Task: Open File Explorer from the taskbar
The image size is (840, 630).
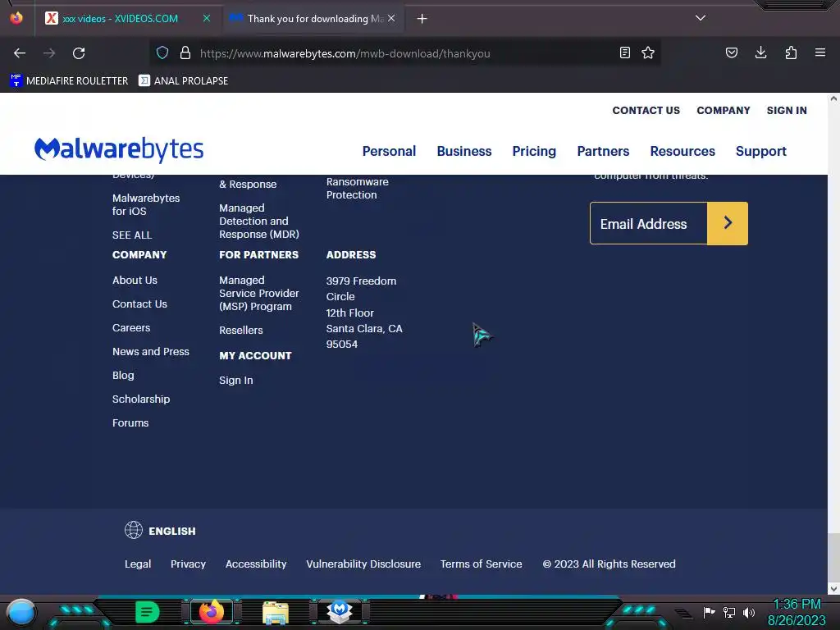Action: coord(276,612)
